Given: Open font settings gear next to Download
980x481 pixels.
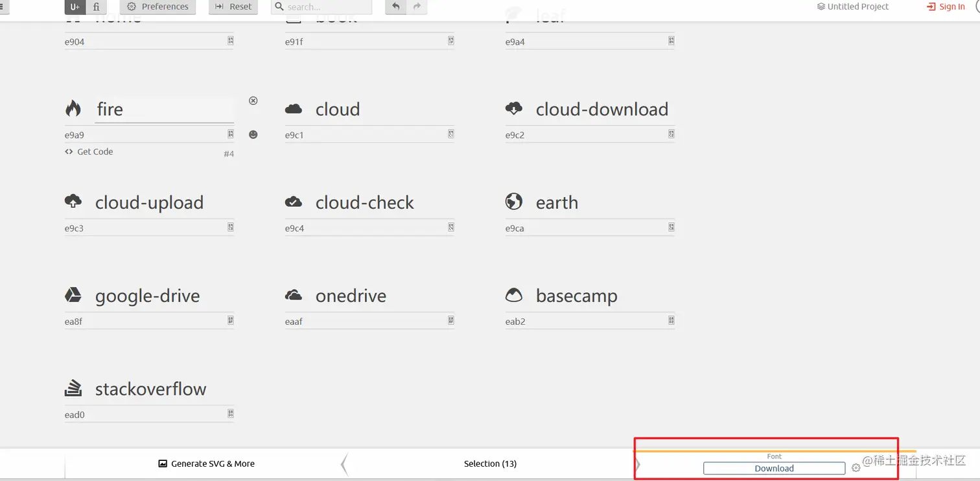Looking at the screenshot, I should pyautogui.click(x=856, y=468).
